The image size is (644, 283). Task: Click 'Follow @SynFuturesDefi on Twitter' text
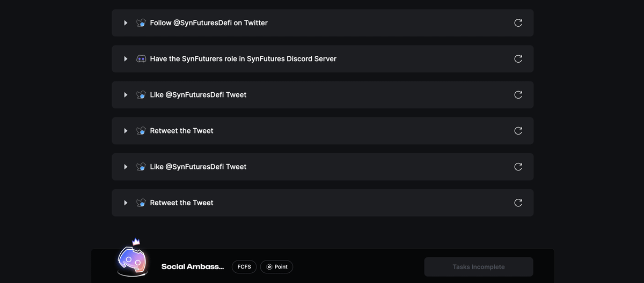click(x=209, y=23)
